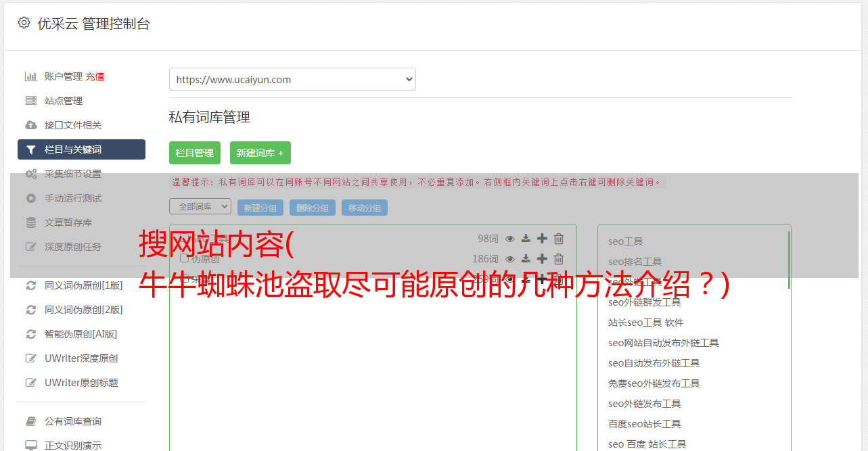Open 智能伪原创[AI版] menu item
Viewport: 868px width, 451px height.
pyautogui.click(x=81, y=334)
